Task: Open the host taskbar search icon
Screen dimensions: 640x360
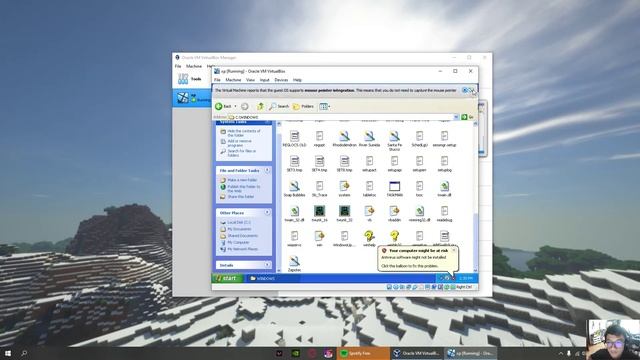Action: [24, 353]
